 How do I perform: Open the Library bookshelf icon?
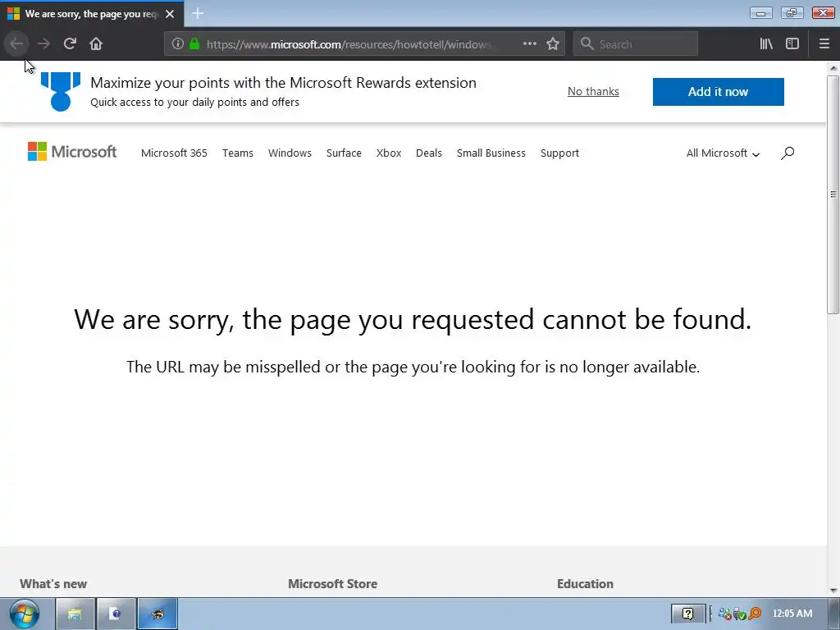(766, 43)
